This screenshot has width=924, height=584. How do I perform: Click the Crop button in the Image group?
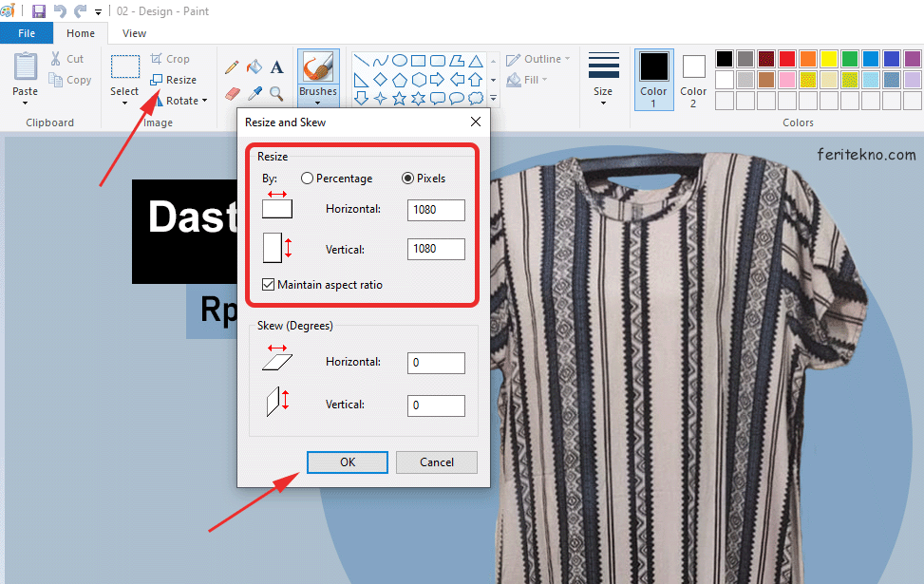pos(170,59)
